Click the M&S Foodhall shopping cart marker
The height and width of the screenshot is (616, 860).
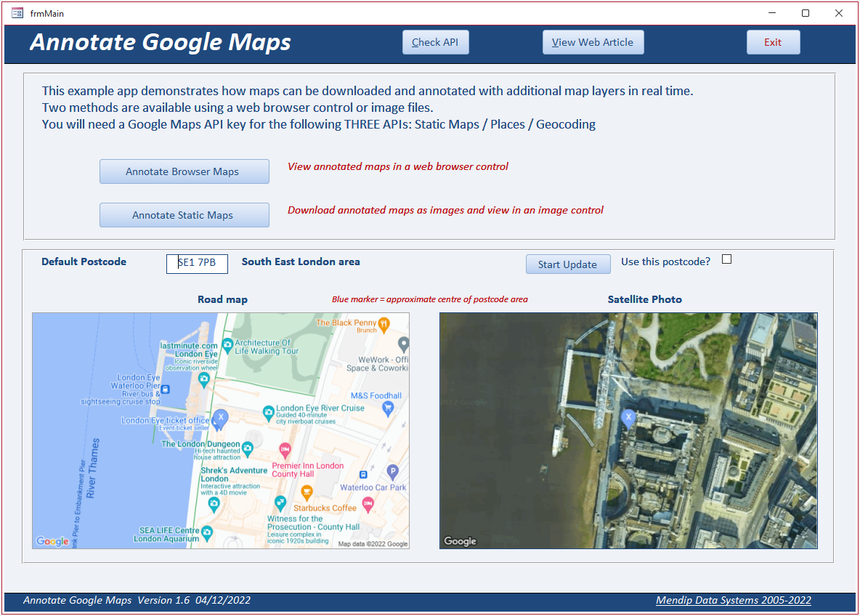click(x=389, y=409)
